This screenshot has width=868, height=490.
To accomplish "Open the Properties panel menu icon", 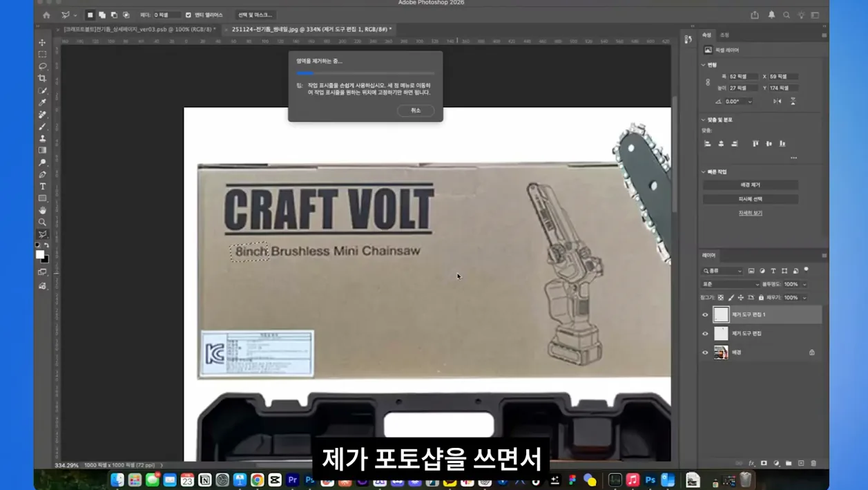I will tap(824, 35).
